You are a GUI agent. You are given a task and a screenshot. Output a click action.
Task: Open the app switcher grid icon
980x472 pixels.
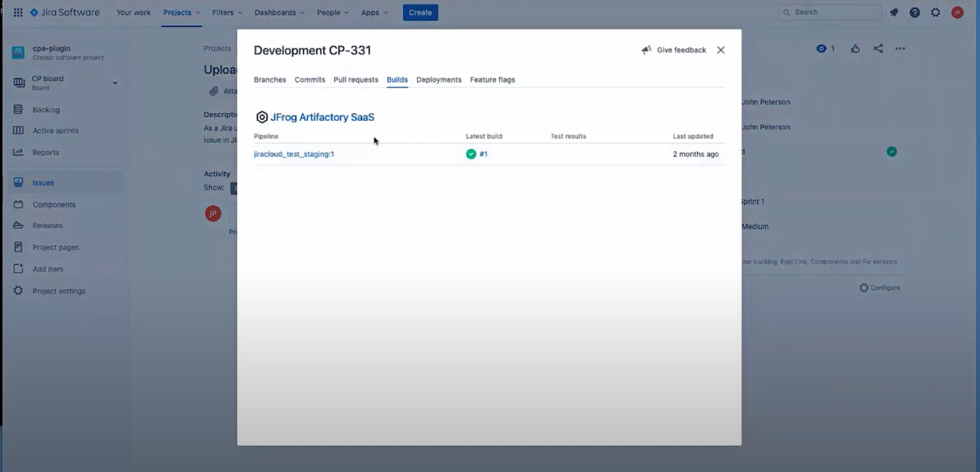[x=17, y=12]
